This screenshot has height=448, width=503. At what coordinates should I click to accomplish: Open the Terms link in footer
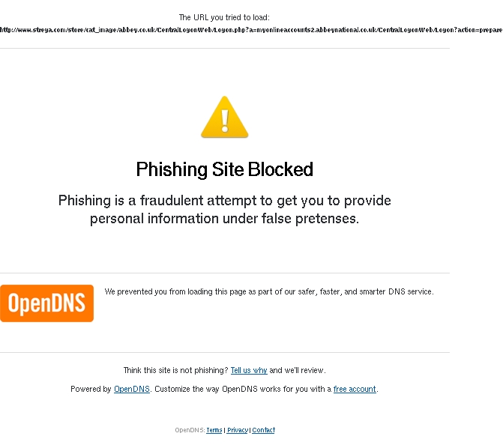click(214, 430)
